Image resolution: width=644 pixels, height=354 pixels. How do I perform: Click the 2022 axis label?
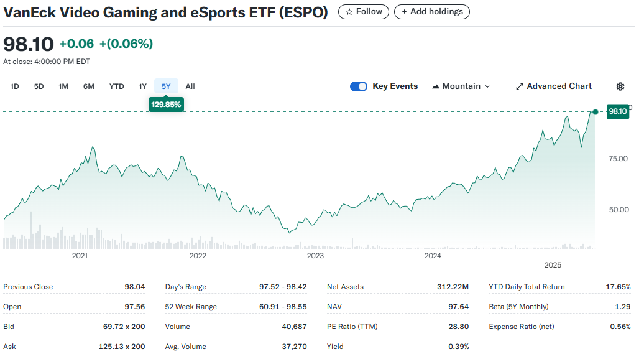198,256
